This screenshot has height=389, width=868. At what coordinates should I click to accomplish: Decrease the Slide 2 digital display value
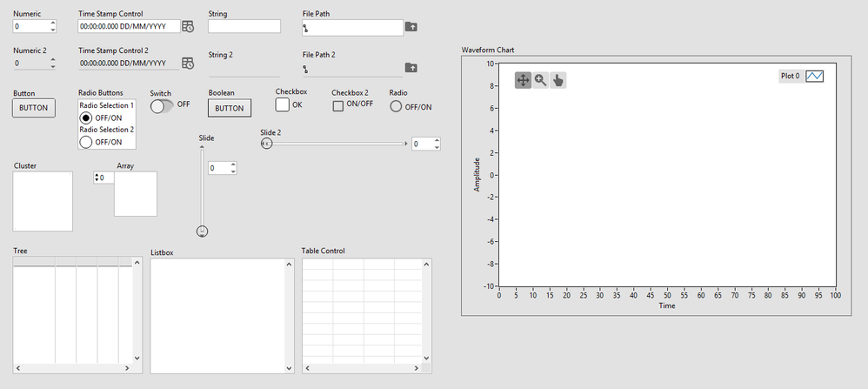[437, 147]
